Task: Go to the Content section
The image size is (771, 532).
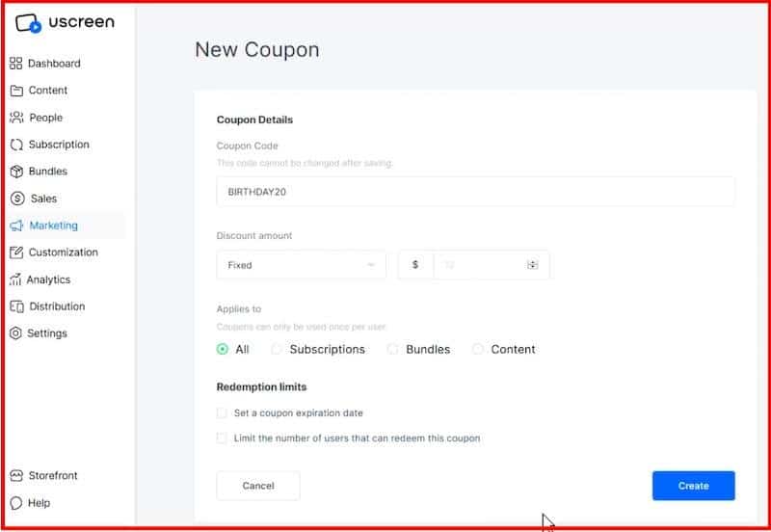Action: [x=47, y=91]
